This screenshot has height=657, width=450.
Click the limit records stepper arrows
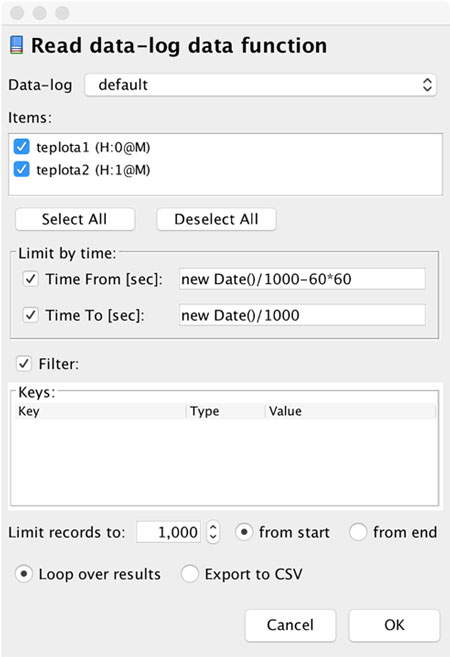coord(213,532)
